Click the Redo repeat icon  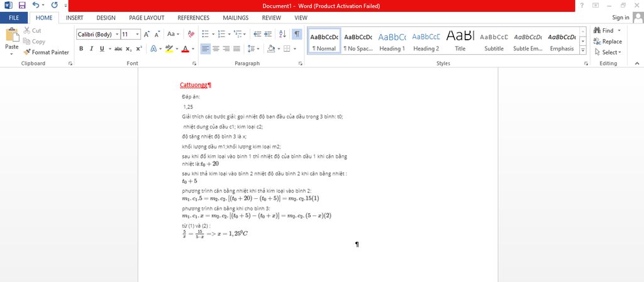pos(54,5)
